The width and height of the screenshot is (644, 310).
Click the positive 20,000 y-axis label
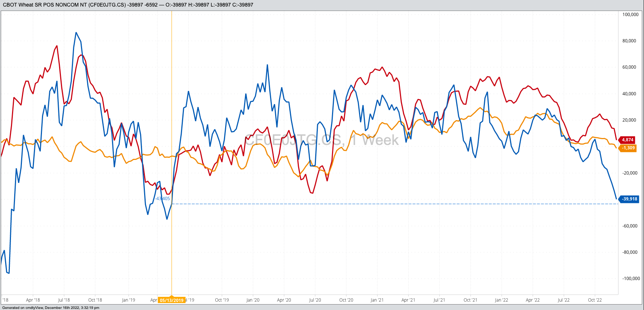click(x=629, y=120)
